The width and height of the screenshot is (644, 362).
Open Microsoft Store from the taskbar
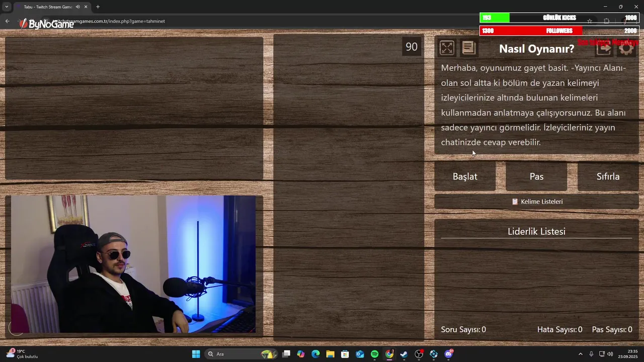point(345,354)
